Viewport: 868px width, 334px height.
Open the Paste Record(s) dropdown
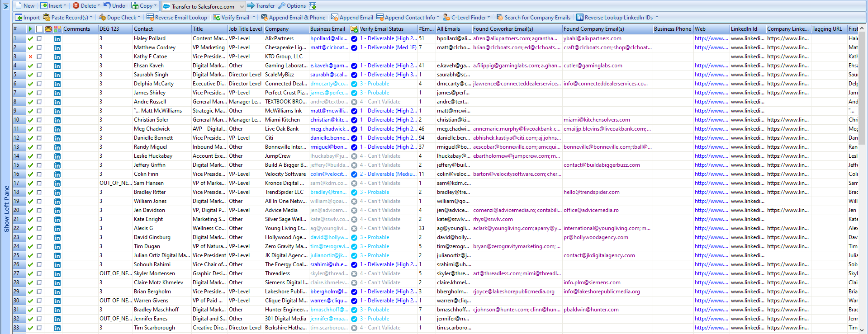point(91,18)
